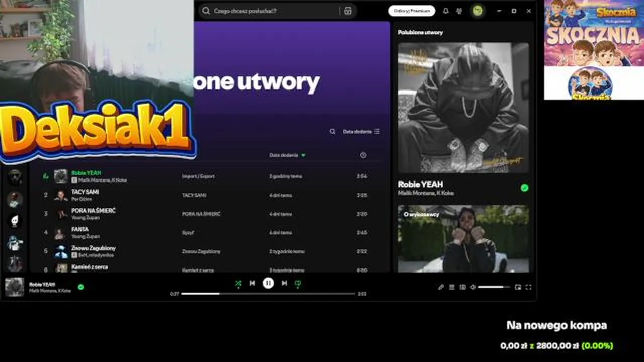Pause playback with the center button

click(268, 283)
